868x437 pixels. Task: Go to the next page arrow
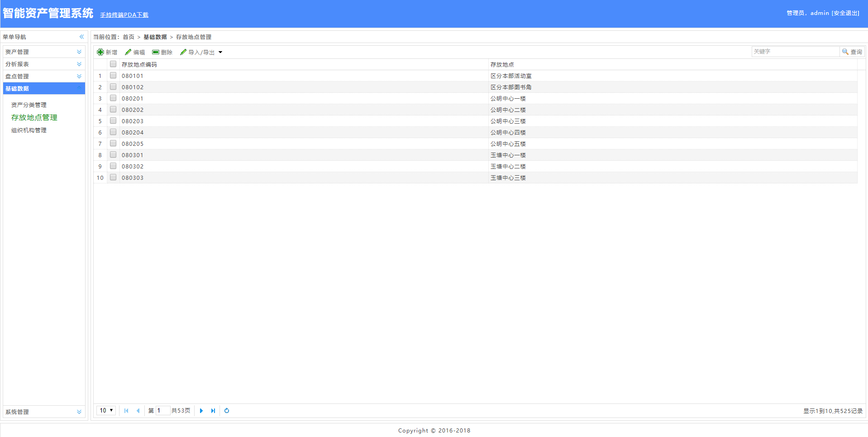click(x=201, y=411)
